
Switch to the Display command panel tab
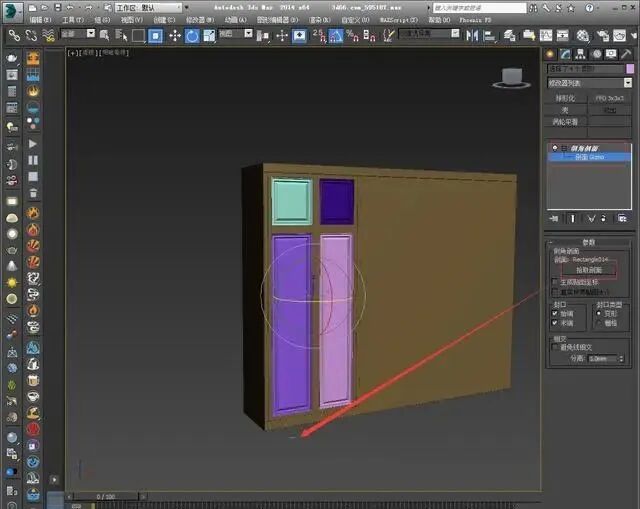point(611,54)
